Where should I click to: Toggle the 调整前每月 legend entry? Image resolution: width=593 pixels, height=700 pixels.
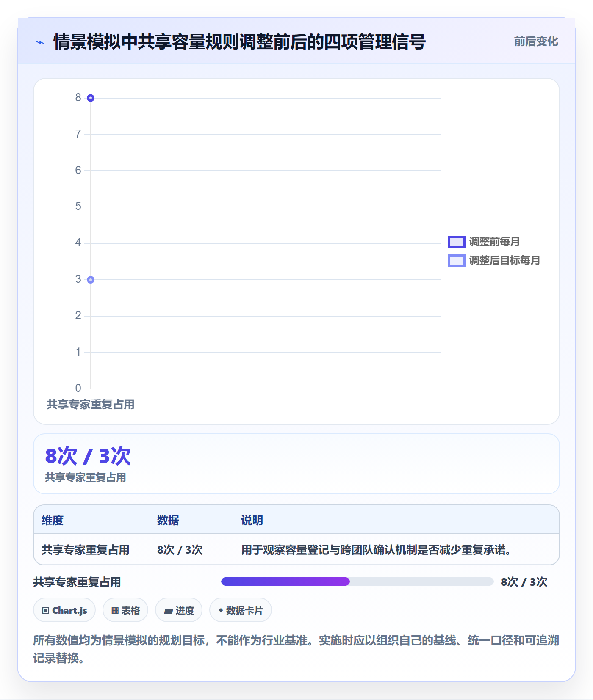coord(484,242)
